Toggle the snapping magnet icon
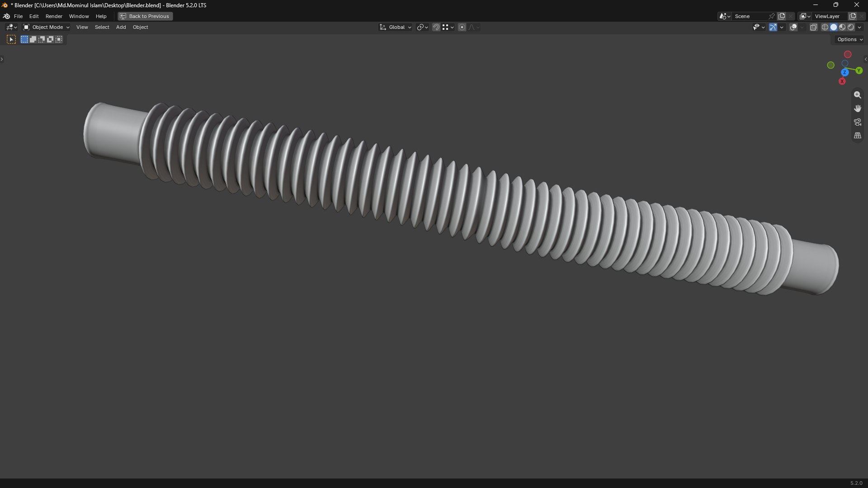Viewport: 868px width, 488px height. (436, 27)
